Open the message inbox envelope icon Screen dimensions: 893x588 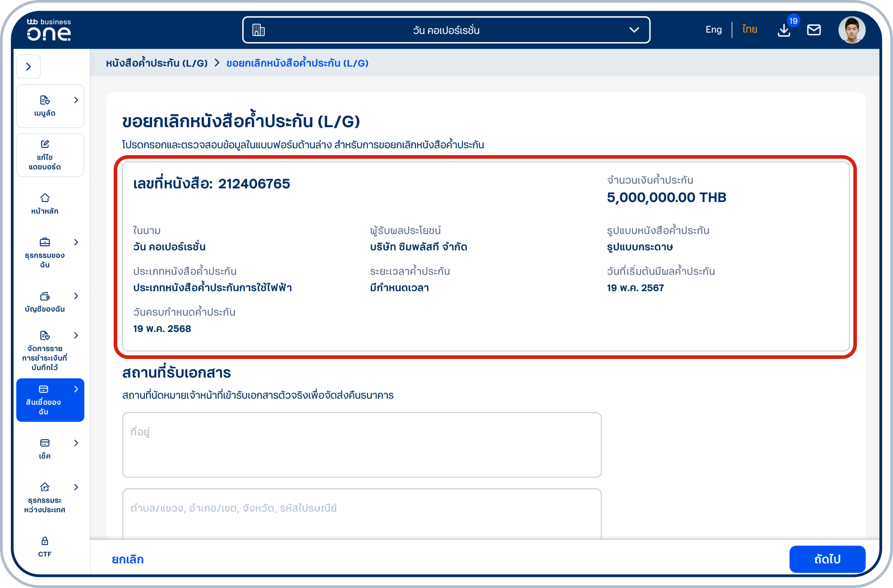pyautogui.click(x=814, y=30)
